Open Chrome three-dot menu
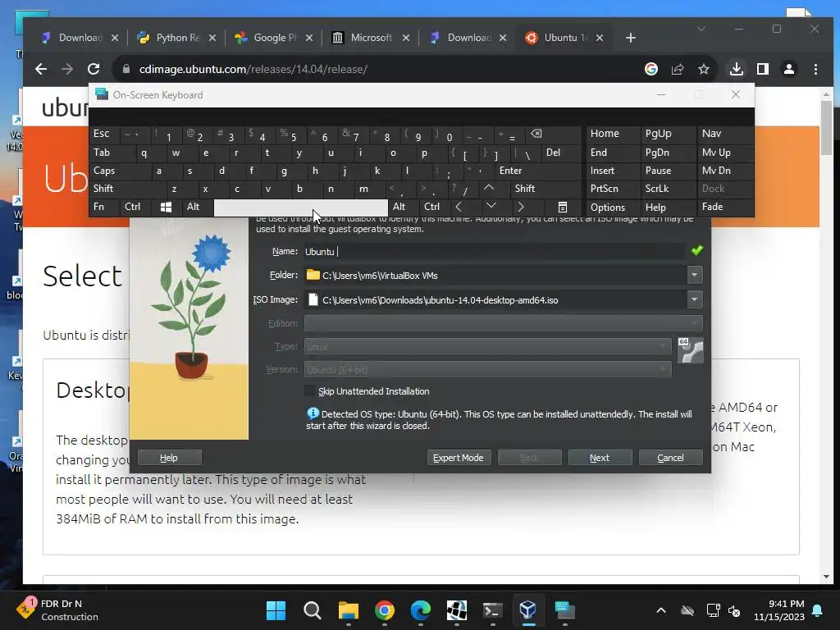This screenshot has width=840, height=630. tap(815, 69)
